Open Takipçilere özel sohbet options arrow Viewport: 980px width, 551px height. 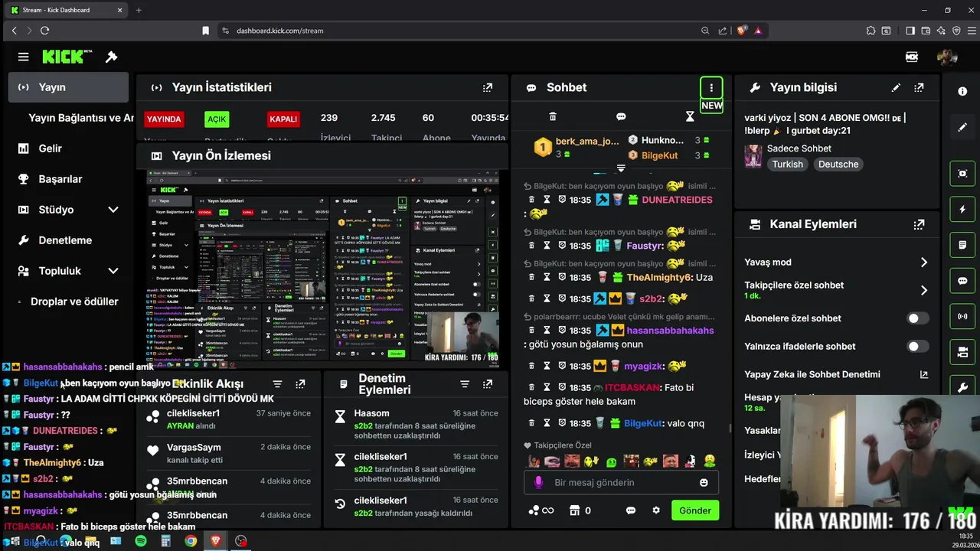tap(923, 291)
